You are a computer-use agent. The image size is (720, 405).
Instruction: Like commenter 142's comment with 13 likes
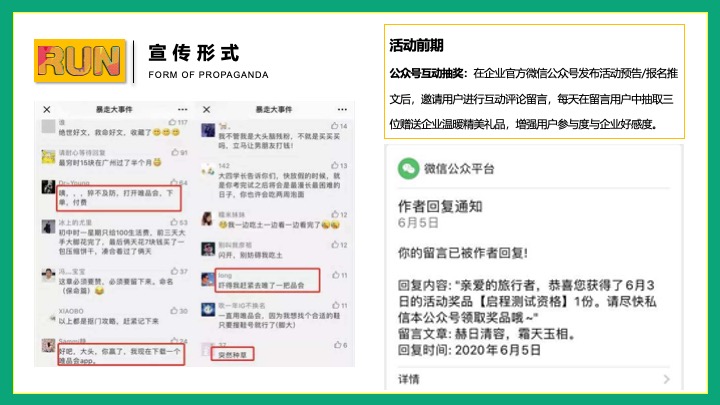[x=335, y=165]
